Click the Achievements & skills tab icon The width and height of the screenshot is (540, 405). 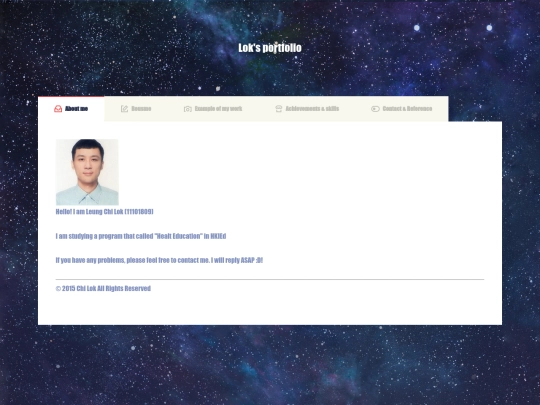click(x=279, y=109)
